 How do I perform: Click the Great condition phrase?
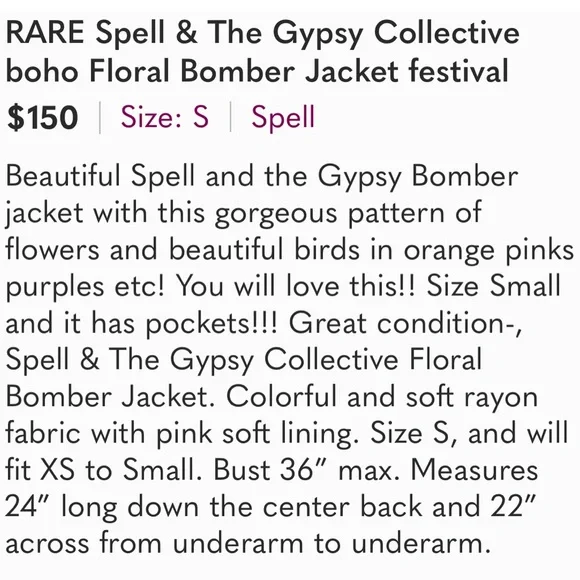click(x=405, y=323)
